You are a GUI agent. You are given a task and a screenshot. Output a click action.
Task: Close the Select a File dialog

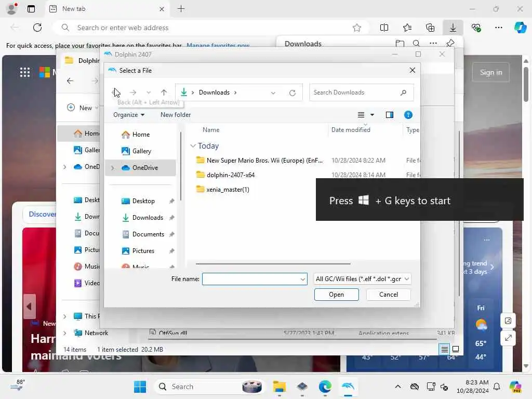click(x=412, y=70)
